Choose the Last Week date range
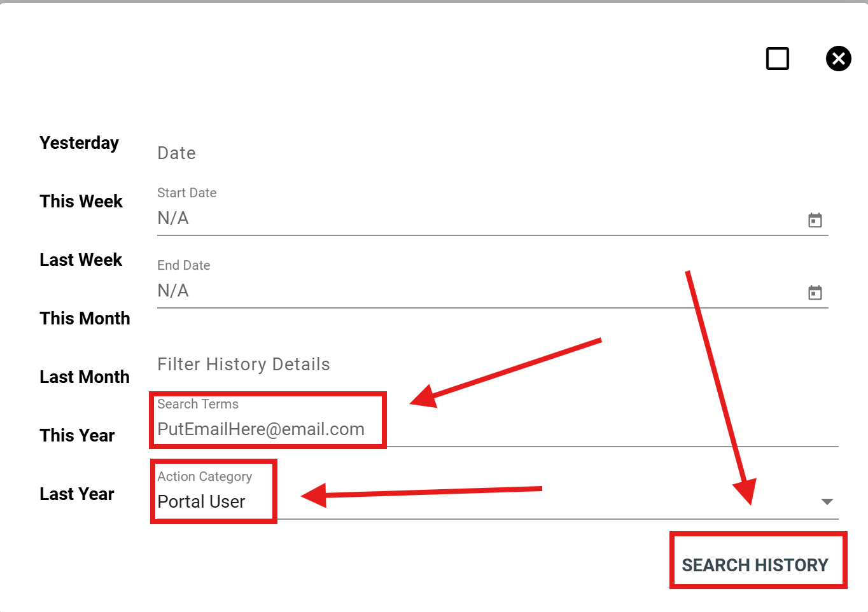This screenshot has height=612, width=868. pos(81,260)
